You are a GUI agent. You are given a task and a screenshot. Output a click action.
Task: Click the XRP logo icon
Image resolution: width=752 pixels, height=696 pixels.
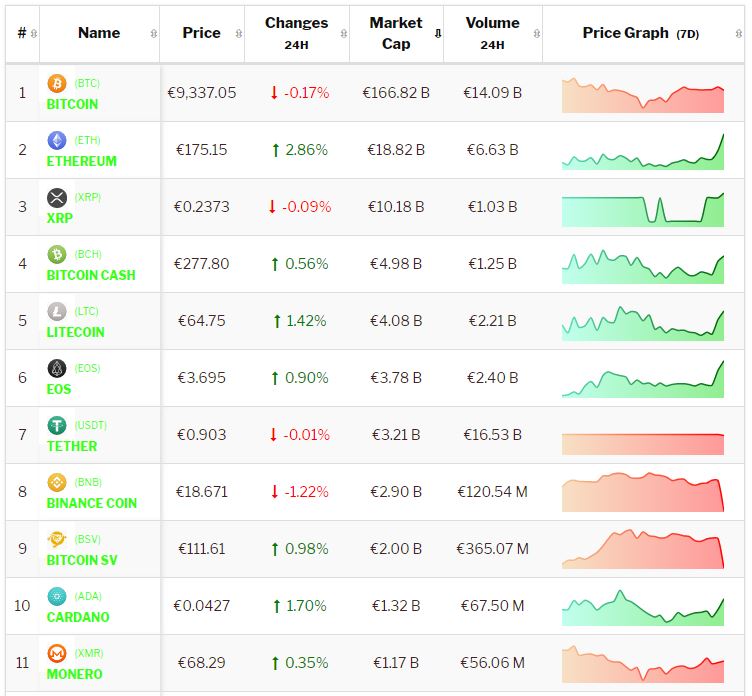click(x=57, y=198)
